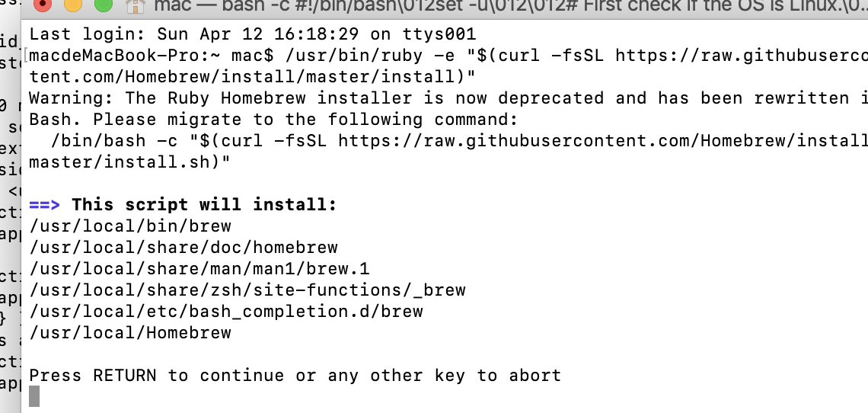Viewport: 868px width, 413px height.
Task: Click the zsh site-functions/_brew path
Action: 247,290
